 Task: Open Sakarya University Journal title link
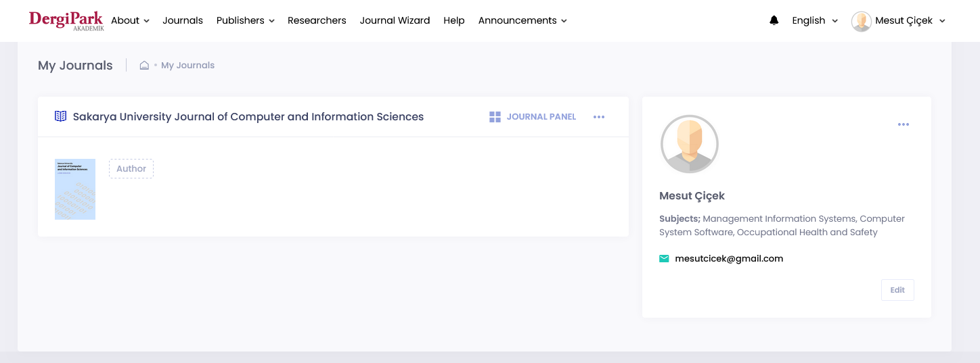pos(248,117)
